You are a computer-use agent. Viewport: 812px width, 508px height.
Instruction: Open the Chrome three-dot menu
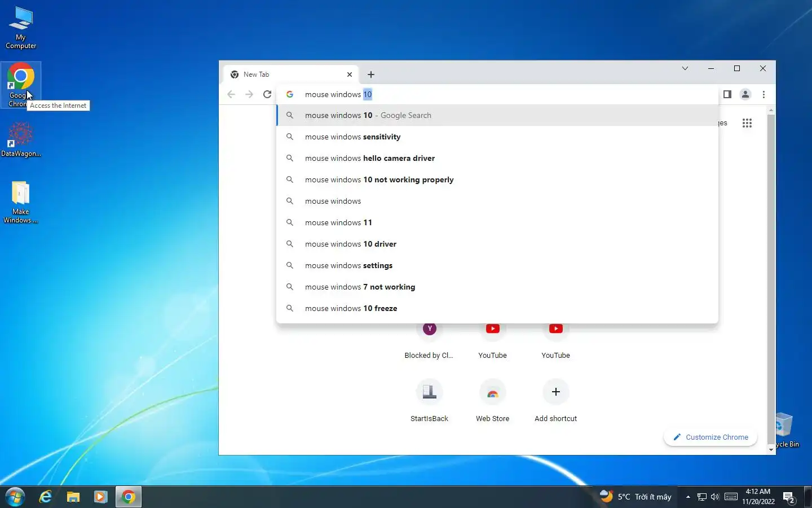(x=764, y=94)
